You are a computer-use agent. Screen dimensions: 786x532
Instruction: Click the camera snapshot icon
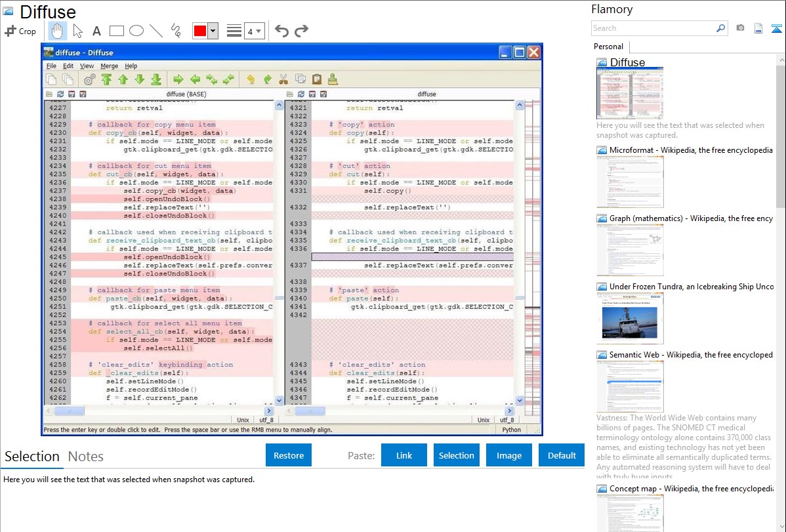coord(740,28)
